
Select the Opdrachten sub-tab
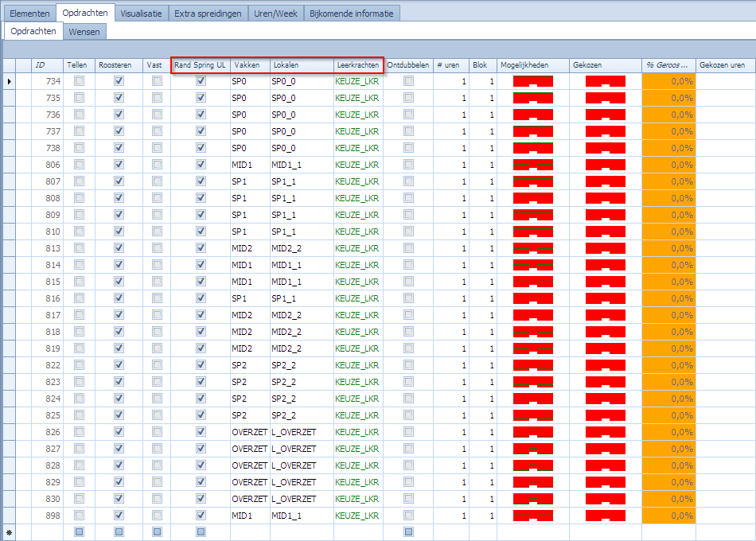click(x=33, y=31)
